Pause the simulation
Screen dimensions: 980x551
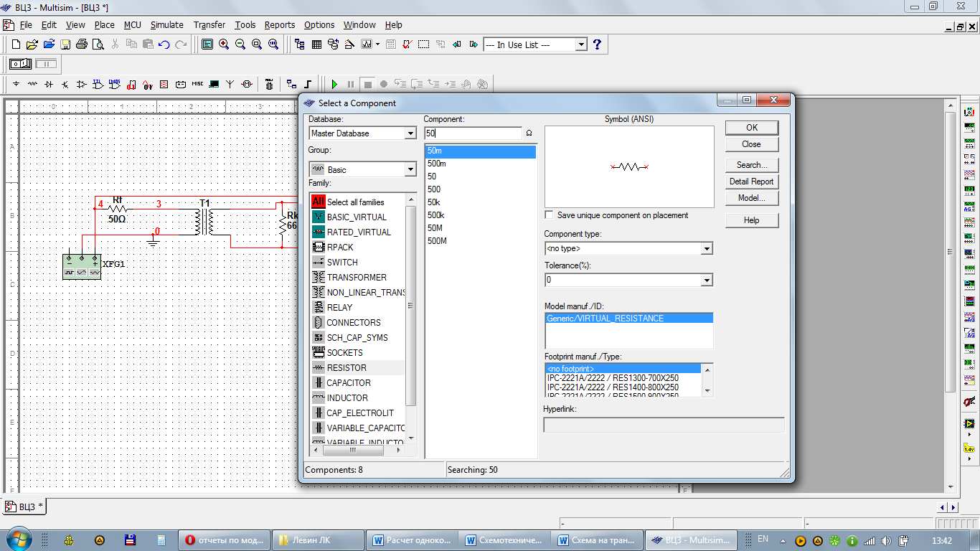click(351, 84)
